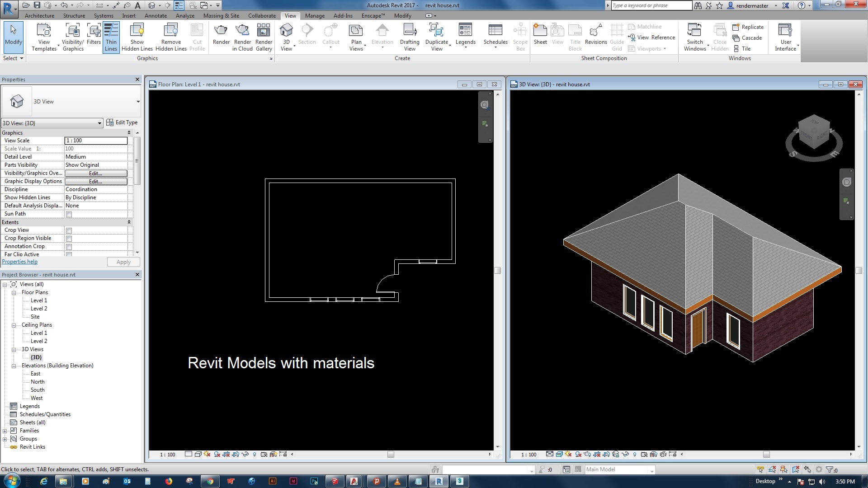Click Edit button for Visibility/Graphics
This screenshot has height=488, width=868.
(x=95, y=173)
